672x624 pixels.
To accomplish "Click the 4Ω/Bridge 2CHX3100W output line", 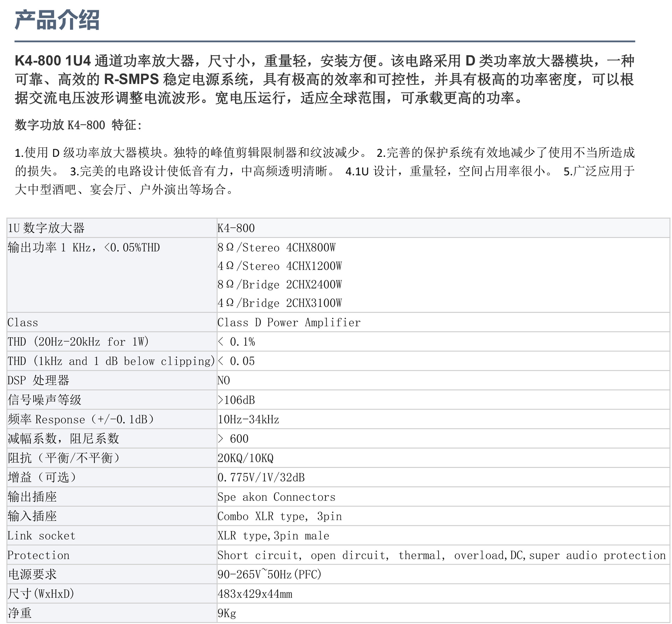I will pos(279,303).
